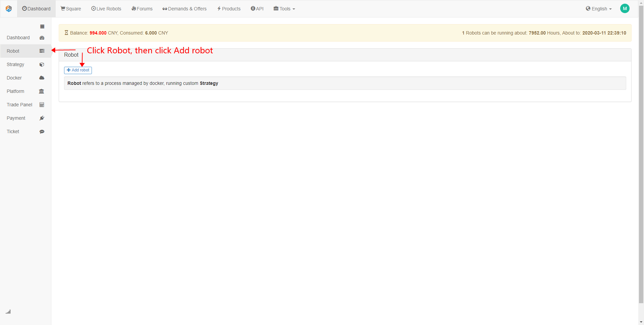The image size is (644, 325).
Task: Click the date 2020-03-11 22:39:10
Action: click(604, 33)
